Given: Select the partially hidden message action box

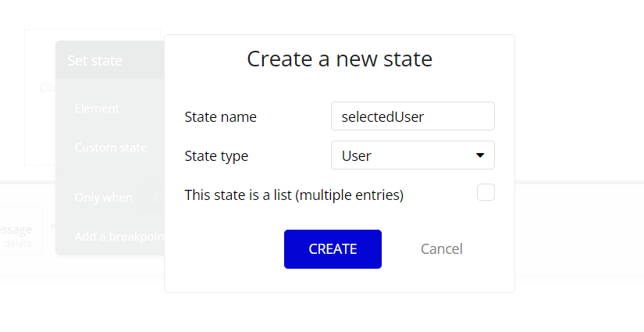Looking at the screenshot, I should pyautogui.click(x=20, y=230).
